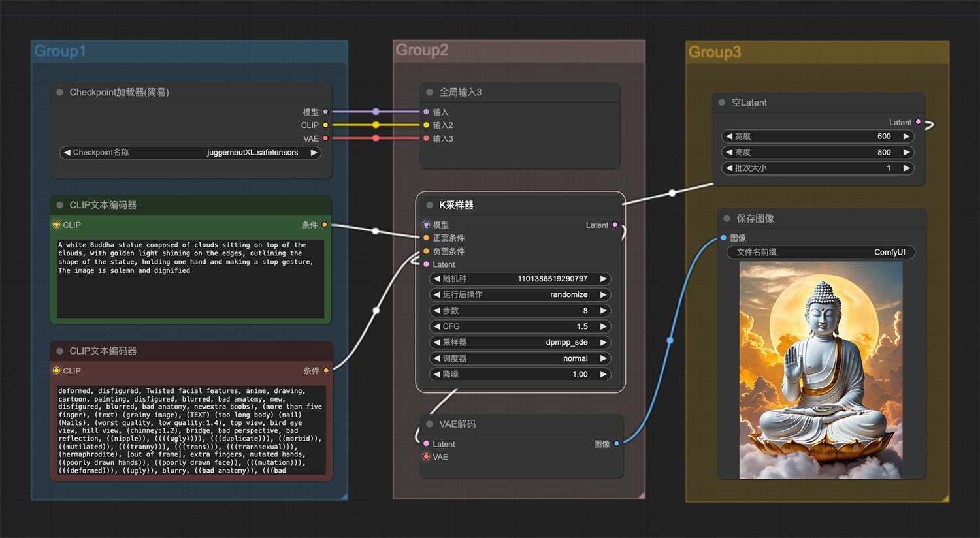The image size is (980, 538).
Task: Click the 模型 output port on Checkpoint加载器
Action: 325,112
